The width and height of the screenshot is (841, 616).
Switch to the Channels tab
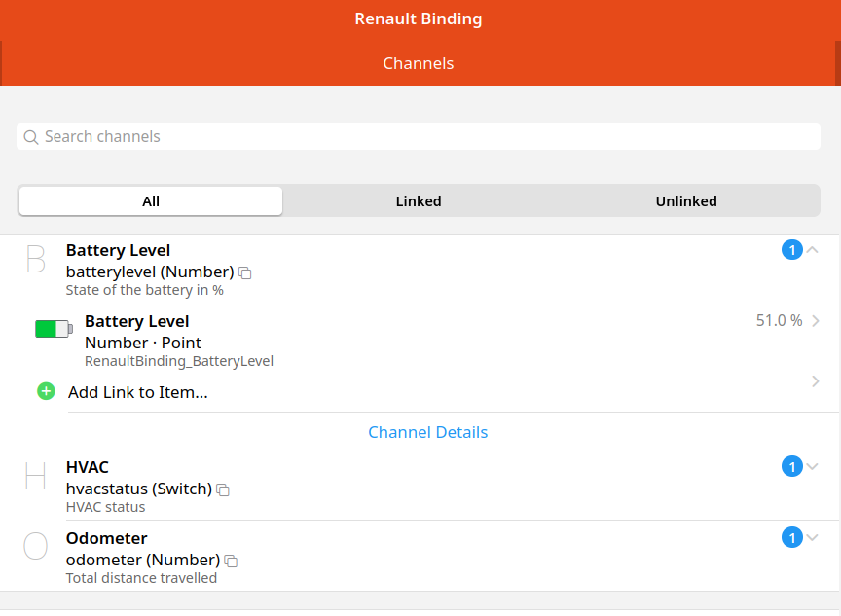[x=419, y=63]
